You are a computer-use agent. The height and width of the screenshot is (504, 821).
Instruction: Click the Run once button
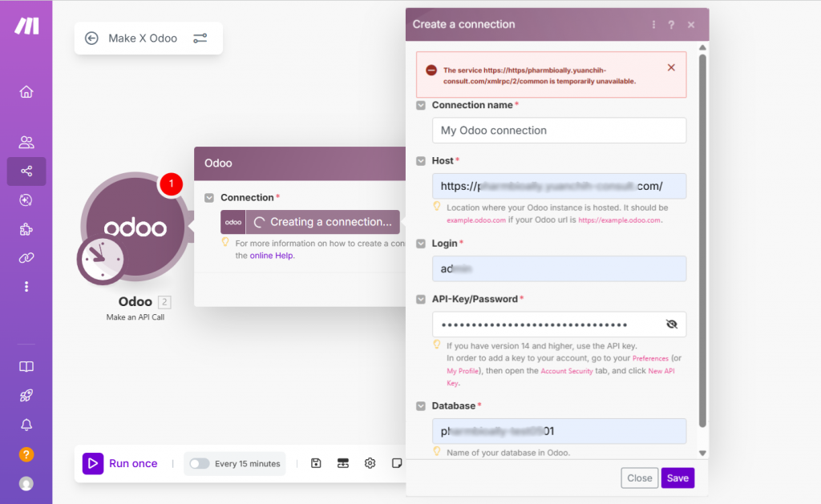(120, 463)
